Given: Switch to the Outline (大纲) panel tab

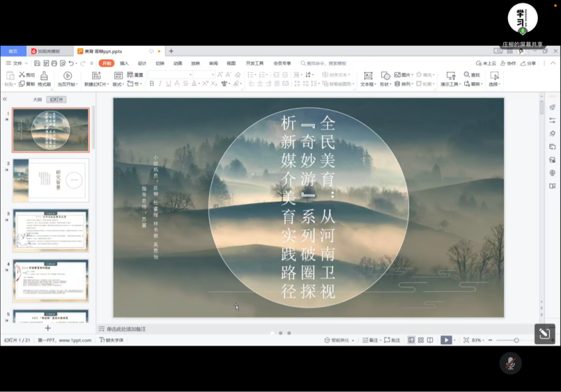Looking at the screenshot, I should click(x=38, y=99).
